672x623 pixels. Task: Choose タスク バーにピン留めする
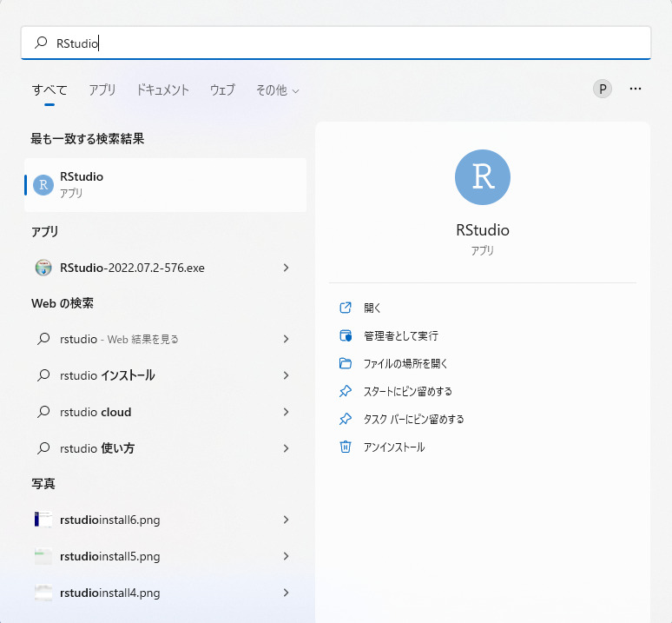tap(413, 420)
